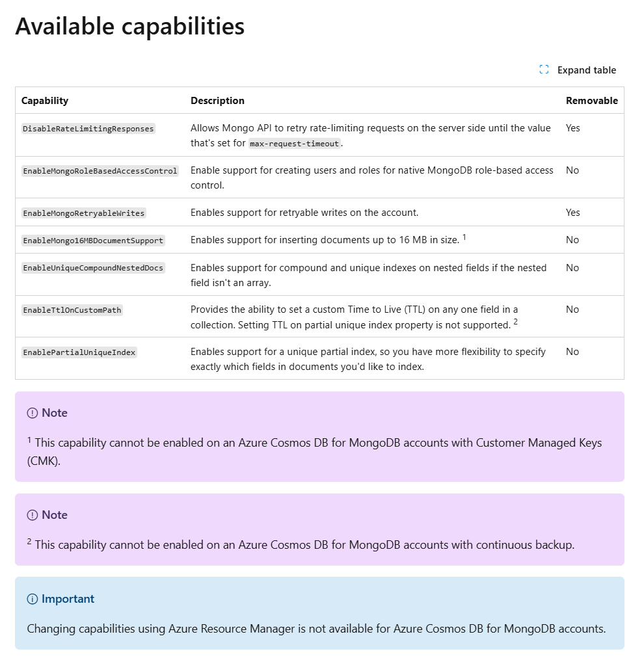
Task: Select the max-request-timeout code snippet
Action: [x=294, y=144]
